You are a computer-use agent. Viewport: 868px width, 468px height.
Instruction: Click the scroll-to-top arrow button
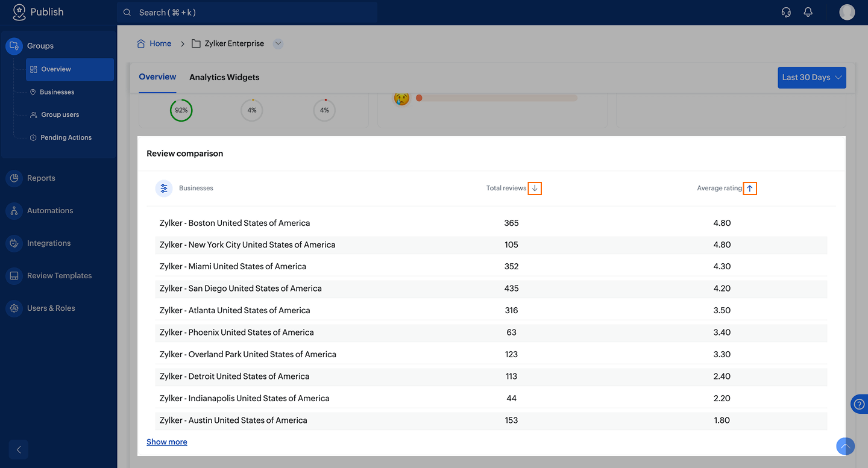pos(845,446)
